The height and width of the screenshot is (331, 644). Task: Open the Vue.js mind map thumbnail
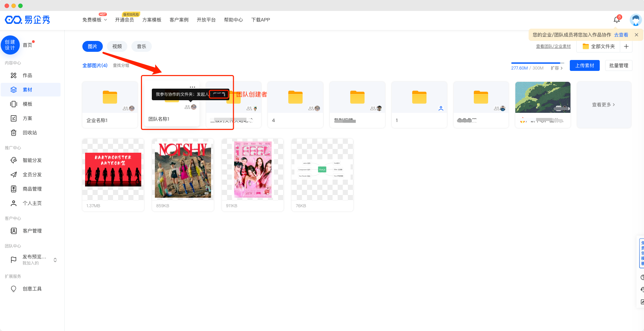[x=322, y=169]
